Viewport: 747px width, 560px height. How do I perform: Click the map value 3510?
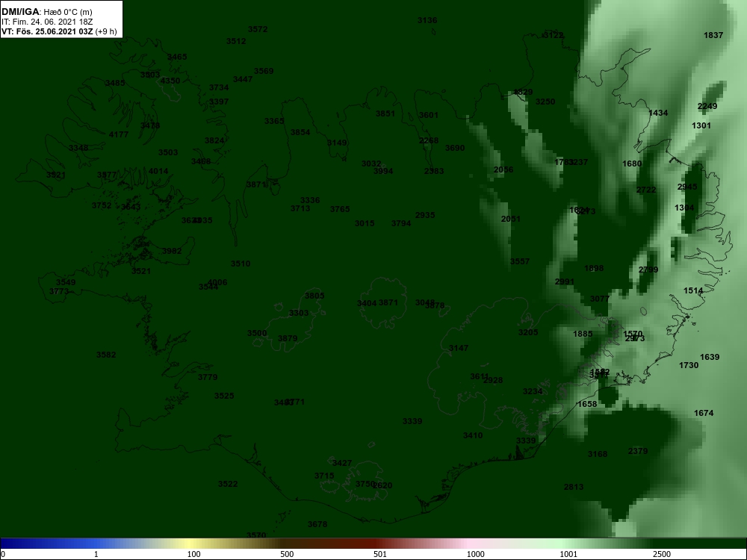(241, 264)
